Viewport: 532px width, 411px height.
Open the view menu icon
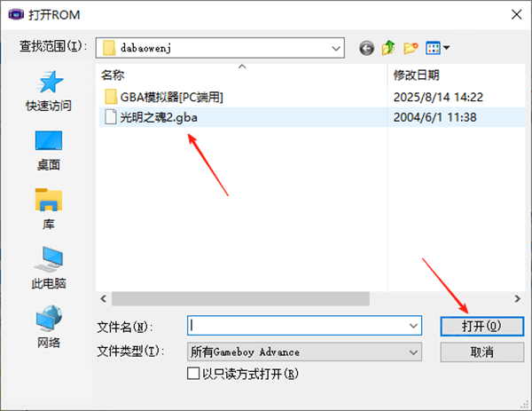point(438,48)
